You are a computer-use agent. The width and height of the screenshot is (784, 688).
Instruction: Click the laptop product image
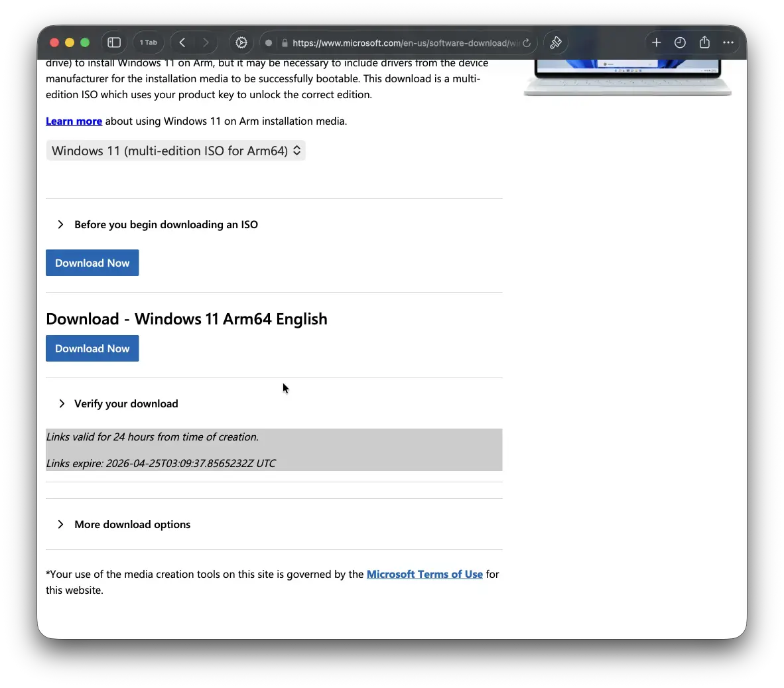[x=627, y=78]
